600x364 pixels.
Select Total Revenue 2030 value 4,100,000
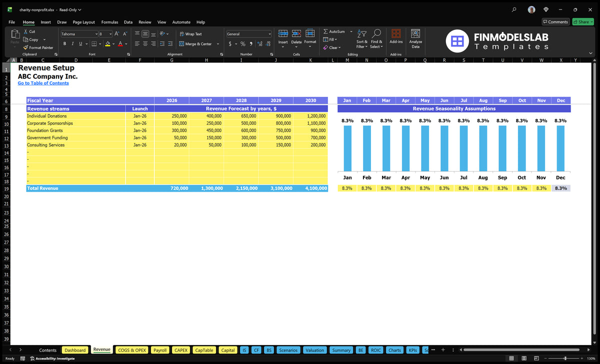310,188
